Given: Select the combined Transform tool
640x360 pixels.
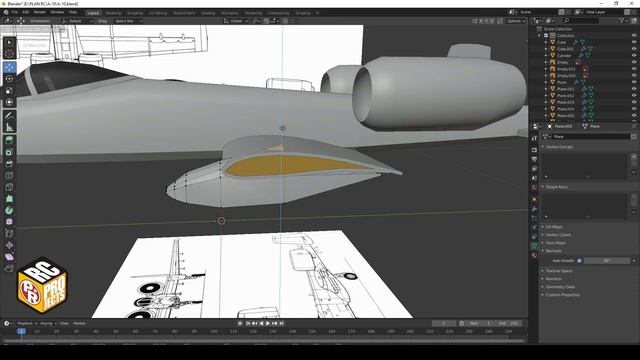Looking at the screenshot, I should pyautogui.click(x=10, y=102).
